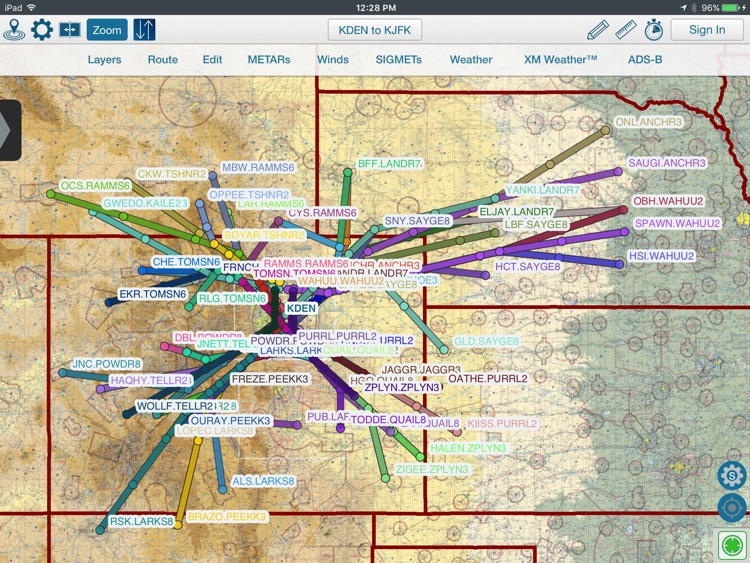Select the HAQHY.TELLR2 label
Viewport: 750px width, 563px height.
pyautogui.click(x=150, y=380)
